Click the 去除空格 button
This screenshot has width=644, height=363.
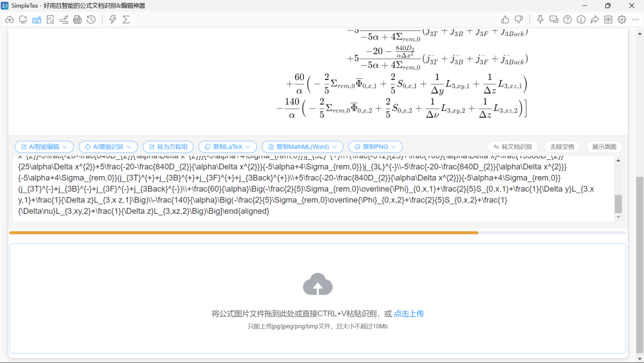(x=562, y=147)
